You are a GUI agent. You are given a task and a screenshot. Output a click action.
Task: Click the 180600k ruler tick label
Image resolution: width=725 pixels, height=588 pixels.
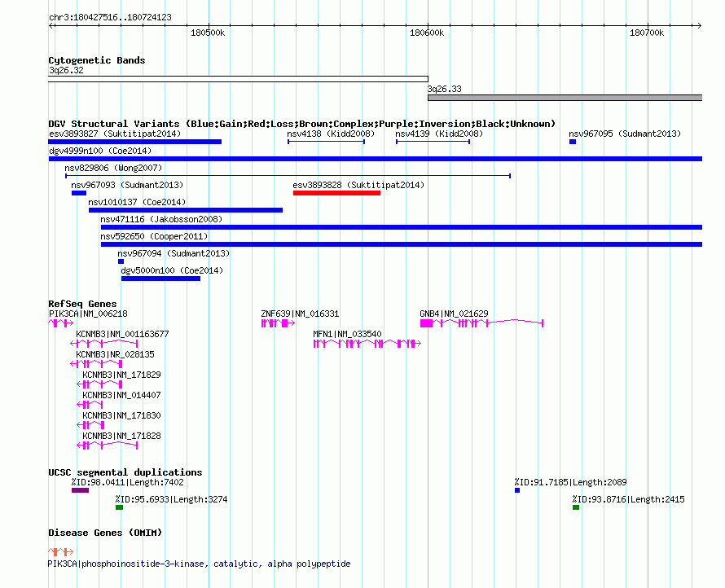tap(427, 33)
